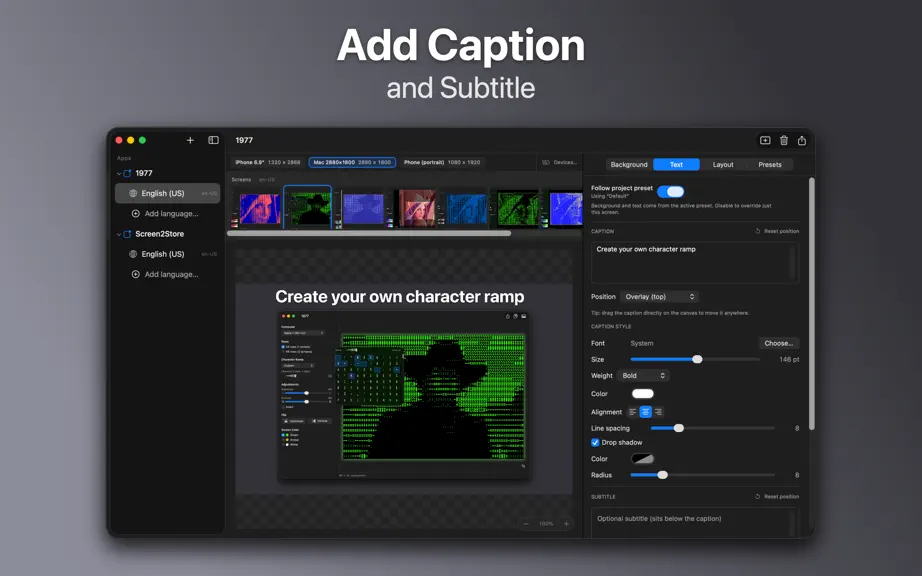This screenshot has width=922, height=576.
Task: Click the caption Reset position arrow icon
Action: (x=757, y=231)
